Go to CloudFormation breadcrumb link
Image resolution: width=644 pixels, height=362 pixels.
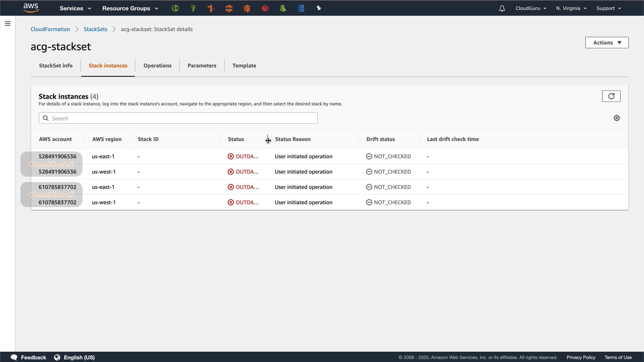coord(50,29)
